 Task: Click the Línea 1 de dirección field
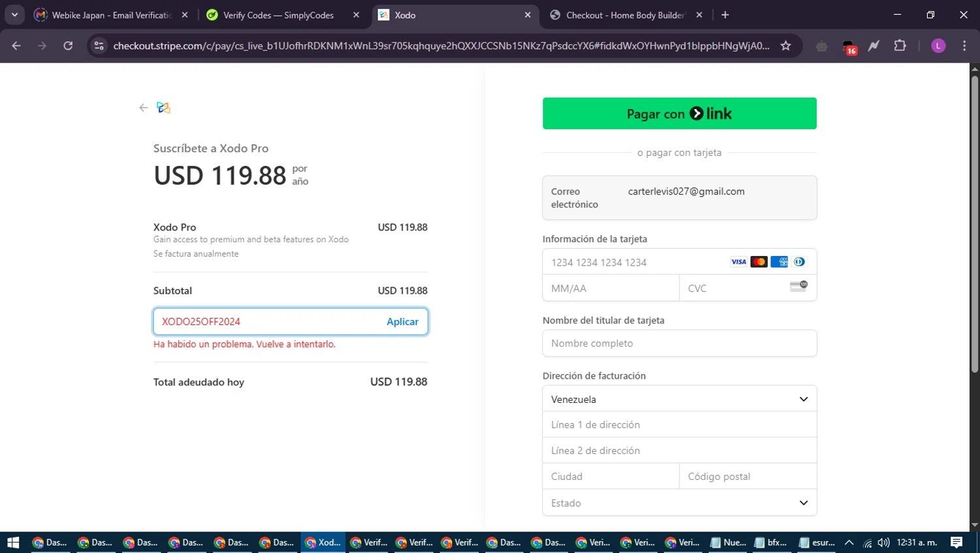tap(679, 424)
